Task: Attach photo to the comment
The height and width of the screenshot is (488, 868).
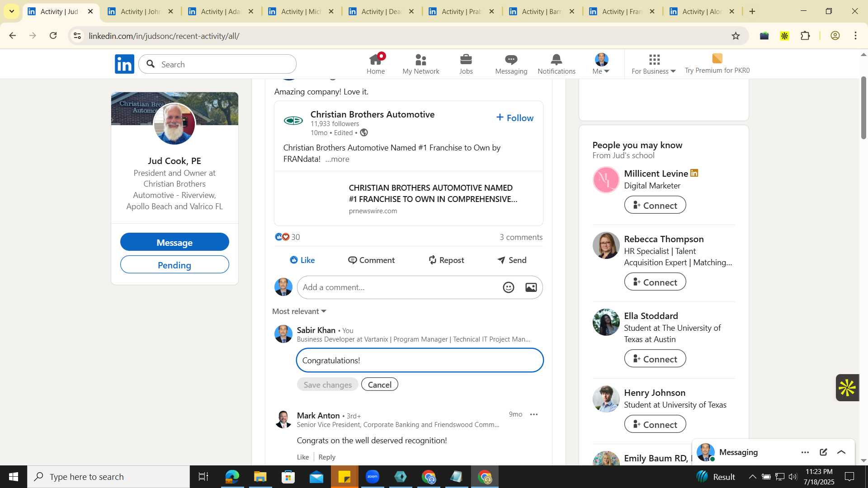Action: (x=531, y=287)
